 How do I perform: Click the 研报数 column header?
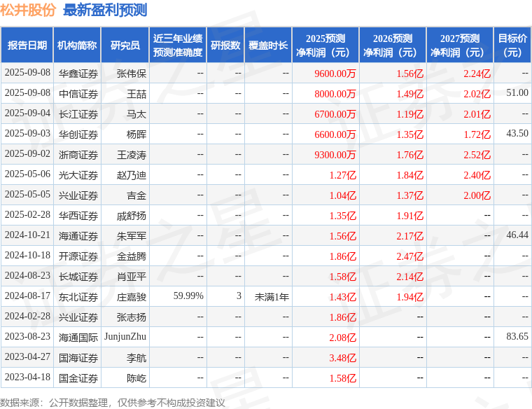[x=225, y=45]
